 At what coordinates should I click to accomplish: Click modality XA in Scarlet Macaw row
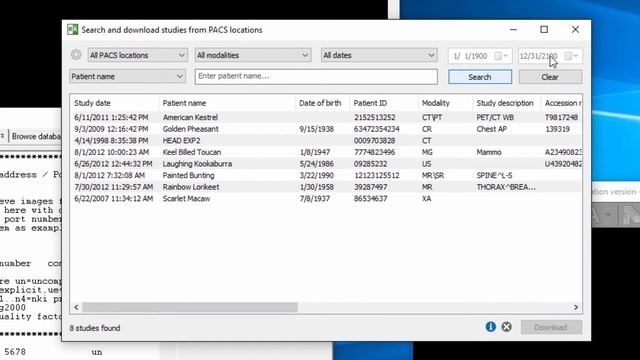pyautogui.click(x=426, y=199)
